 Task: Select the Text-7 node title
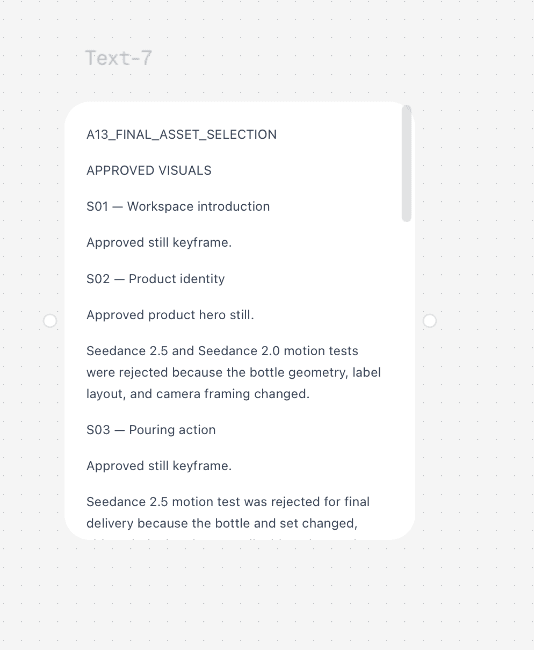coord(119,58)
